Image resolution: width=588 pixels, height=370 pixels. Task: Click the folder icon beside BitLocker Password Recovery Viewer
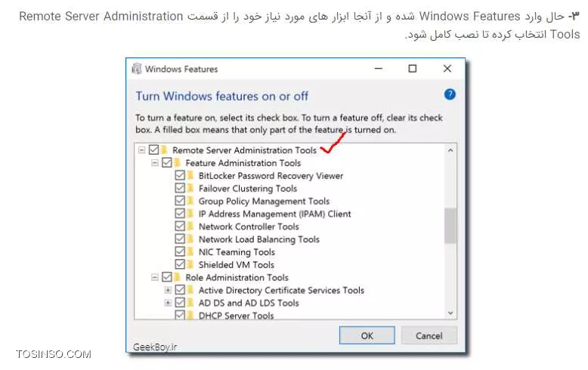(x=191, y=176)
